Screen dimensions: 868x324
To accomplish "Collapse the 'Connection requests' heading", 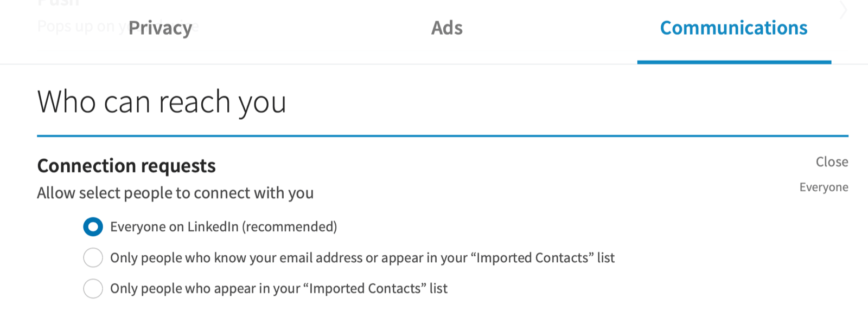I will tap(126, 166).
